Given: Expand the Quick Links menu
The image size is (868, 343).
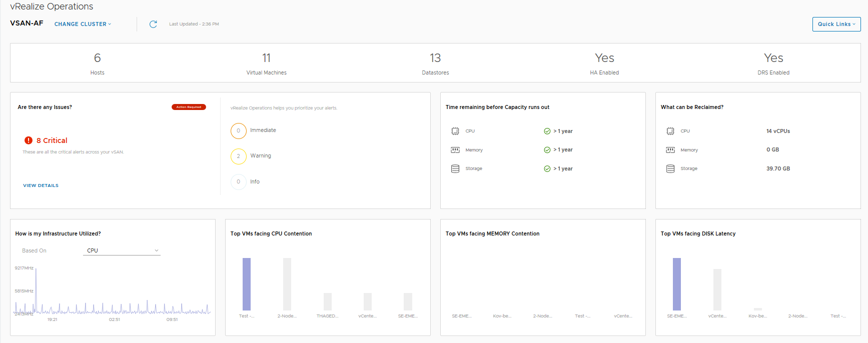Looking at the screenshot, I should pos(836,24).
